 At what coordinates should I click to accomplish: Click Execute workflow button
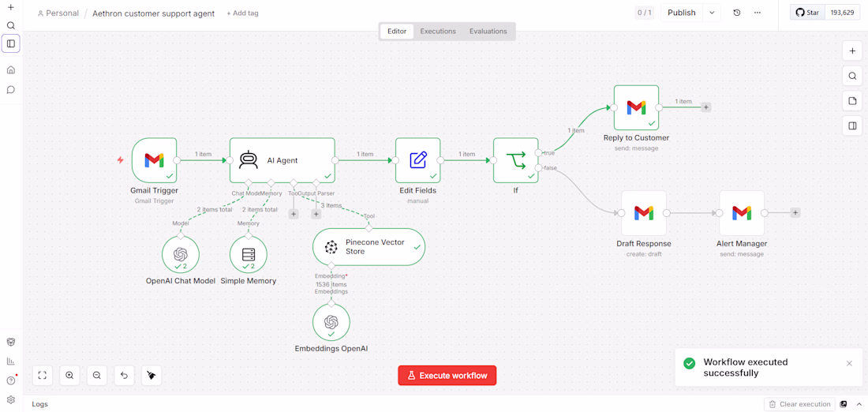[x=447, y=376]
